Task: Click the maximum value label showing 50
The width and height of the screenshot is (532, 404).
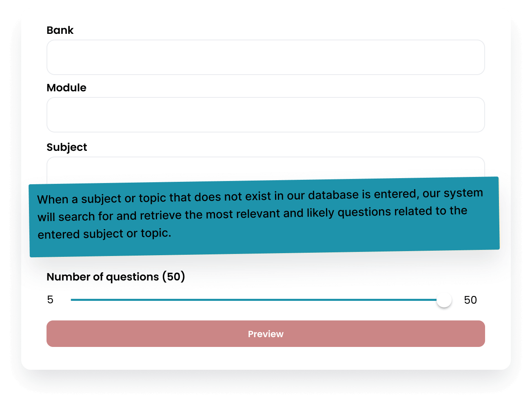Action: pyautogui.click(x=470, y=300)
